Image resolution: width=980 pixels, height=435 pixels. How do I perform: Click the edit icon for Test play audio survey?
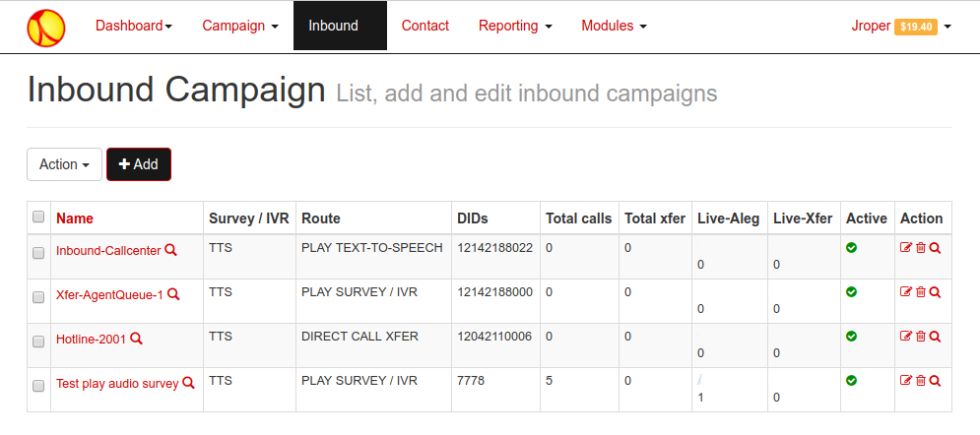905,381
